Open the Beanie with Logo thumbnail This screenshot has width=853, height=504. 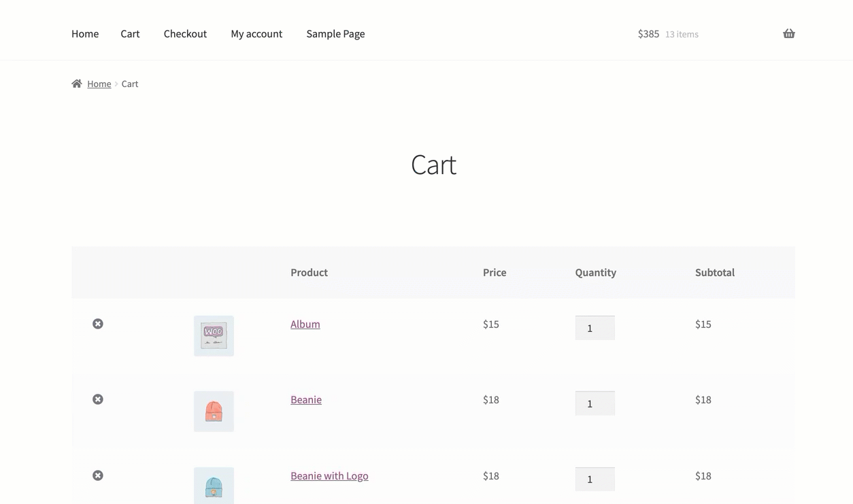[x=214, y=486]
